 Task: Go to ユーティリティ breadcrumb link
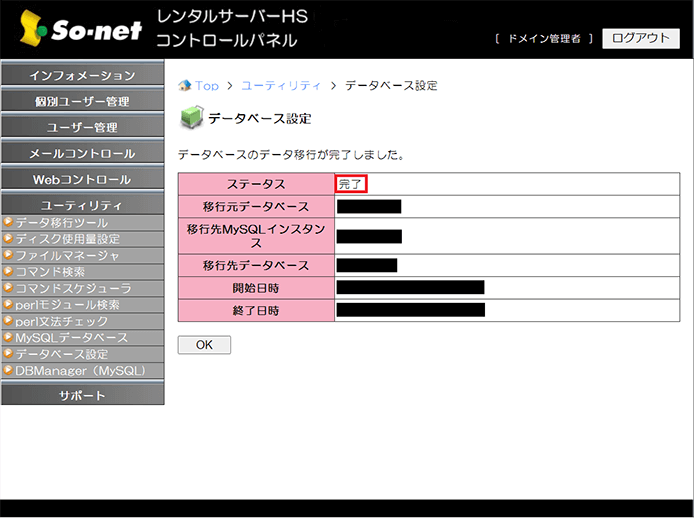[x=281, y=86]
